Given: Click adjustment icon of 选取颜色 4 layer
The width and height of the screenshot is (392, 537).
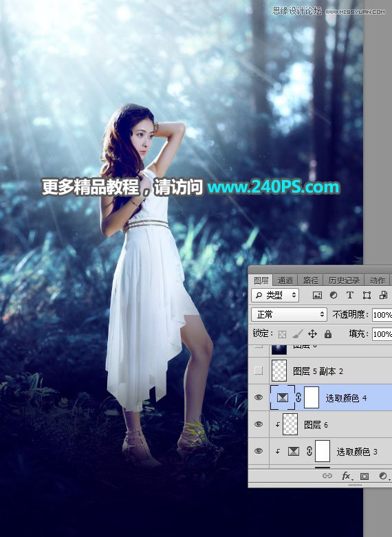Looking at the screenshot, I should 283,397.
